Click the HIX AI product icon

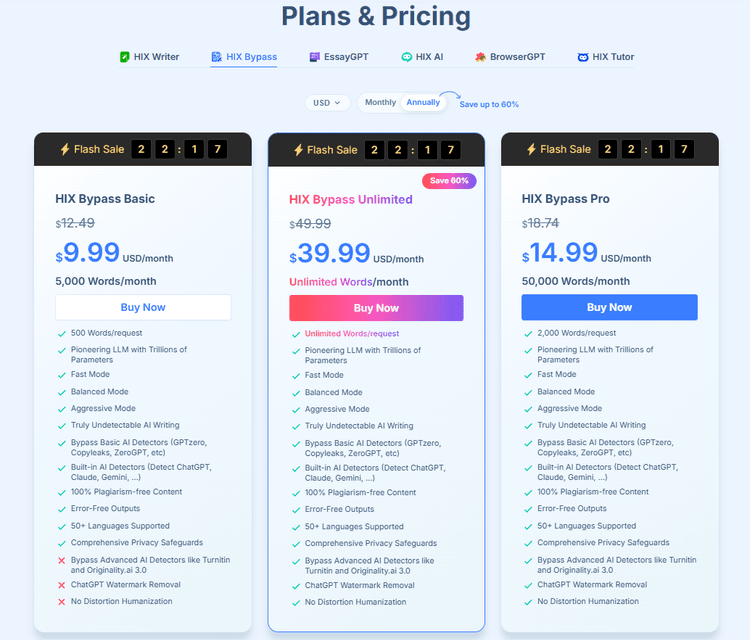coord(406,57)
